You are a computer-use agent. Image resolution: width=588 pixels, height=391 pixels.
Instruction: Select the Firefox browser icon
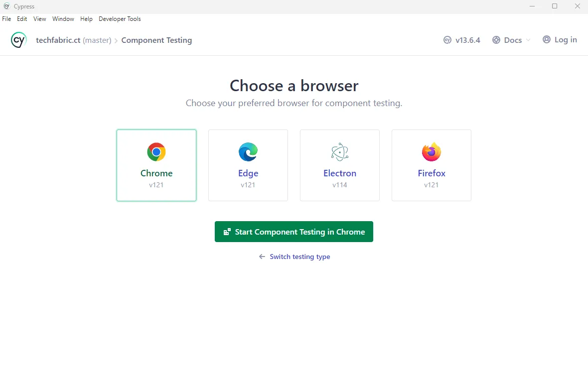(x=432, y=152)
